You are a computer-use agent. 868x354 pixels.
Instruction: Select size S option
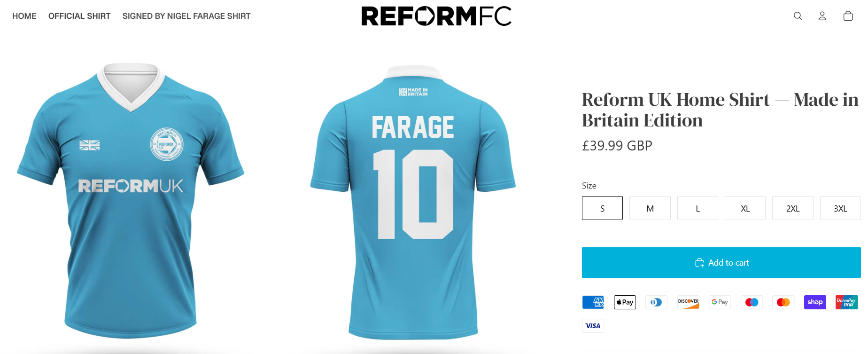(602, 208)
